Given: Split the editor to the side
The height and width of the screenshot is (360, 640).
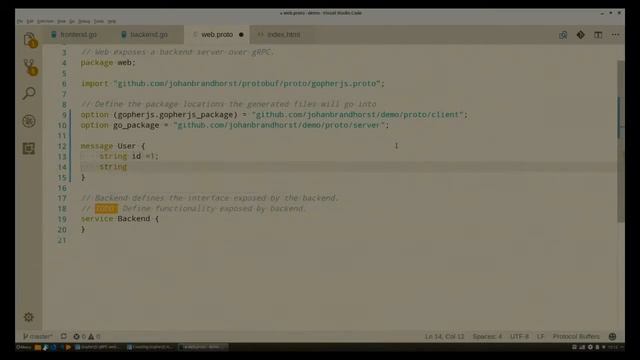Looking at the screenshot, I should pos(598,35).
